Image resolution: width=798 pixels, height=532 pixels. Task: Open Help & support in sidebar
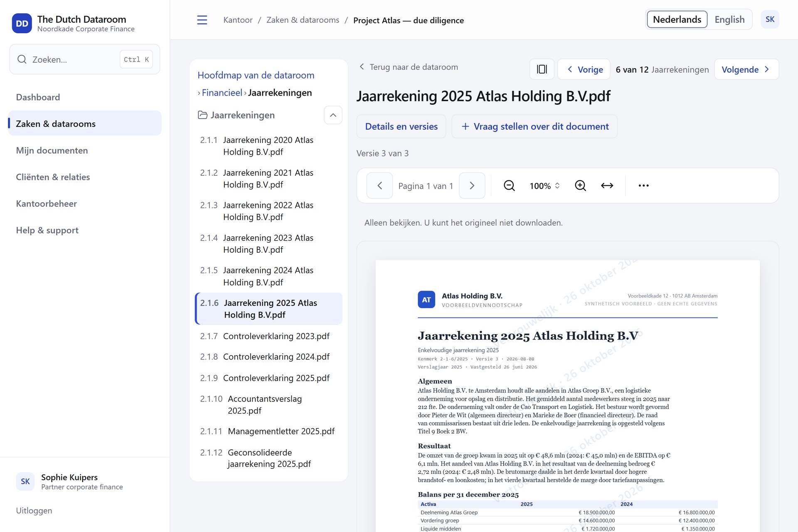[x=85, y=230]
